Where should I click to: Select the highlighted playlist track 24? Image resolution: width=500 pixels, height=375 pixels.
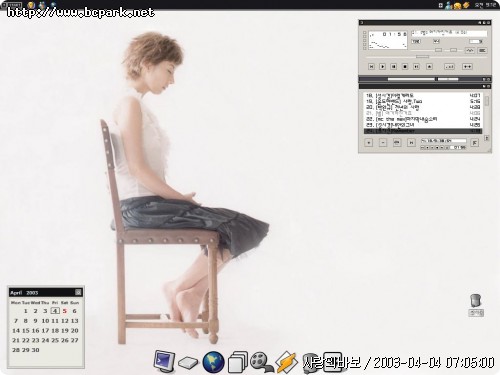click(x=423, y=131)
